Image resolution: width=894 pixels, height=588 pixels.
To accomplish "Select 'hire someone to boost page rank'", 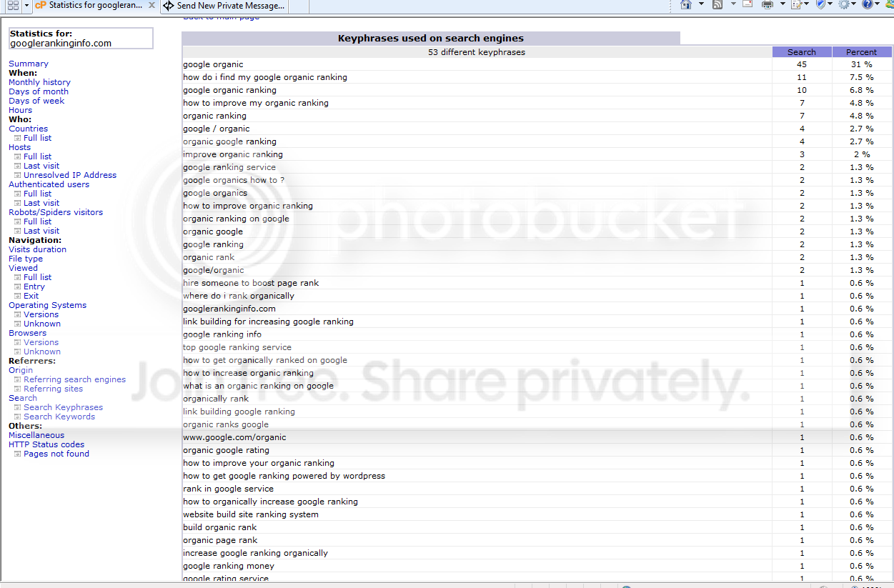I will click(251, 283).
